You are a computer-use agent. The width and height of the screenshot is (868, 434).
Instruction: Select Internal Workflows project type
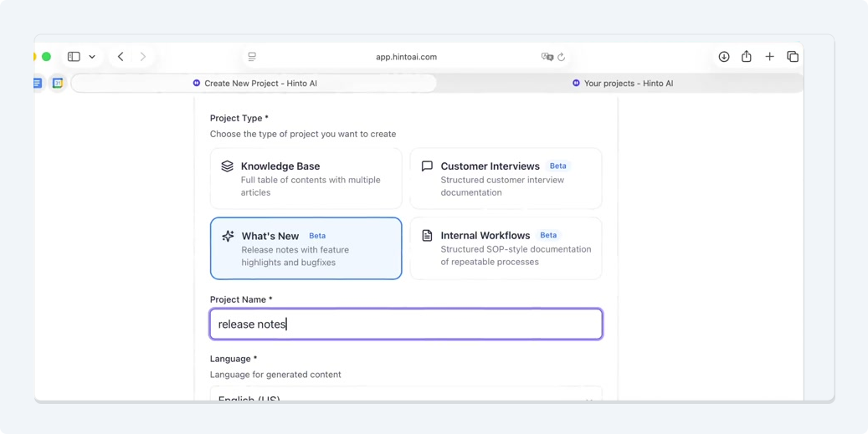click(506, 248)
